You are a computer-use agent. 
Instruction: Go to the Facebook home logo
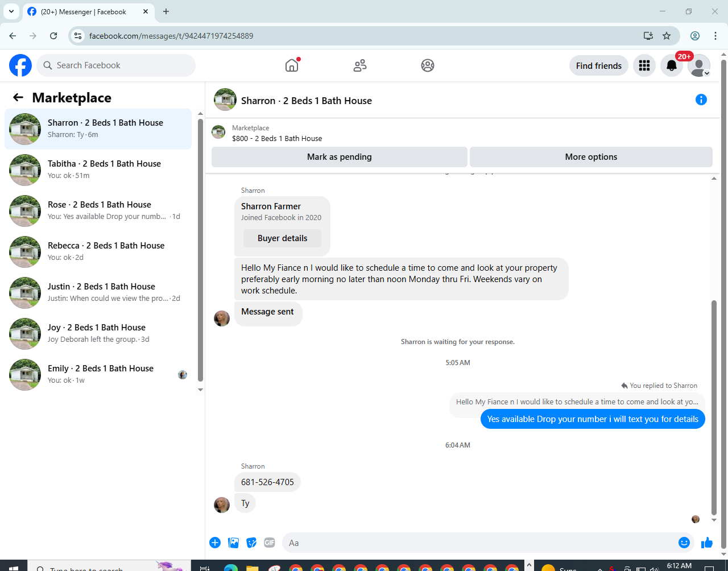20,65
